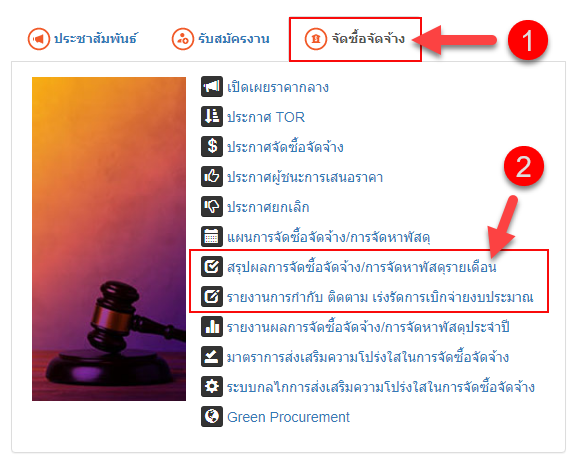Click the thumbs-down icon for ประกาศยกเลิก
The image size is (581, 467).
tap(212, 206)
